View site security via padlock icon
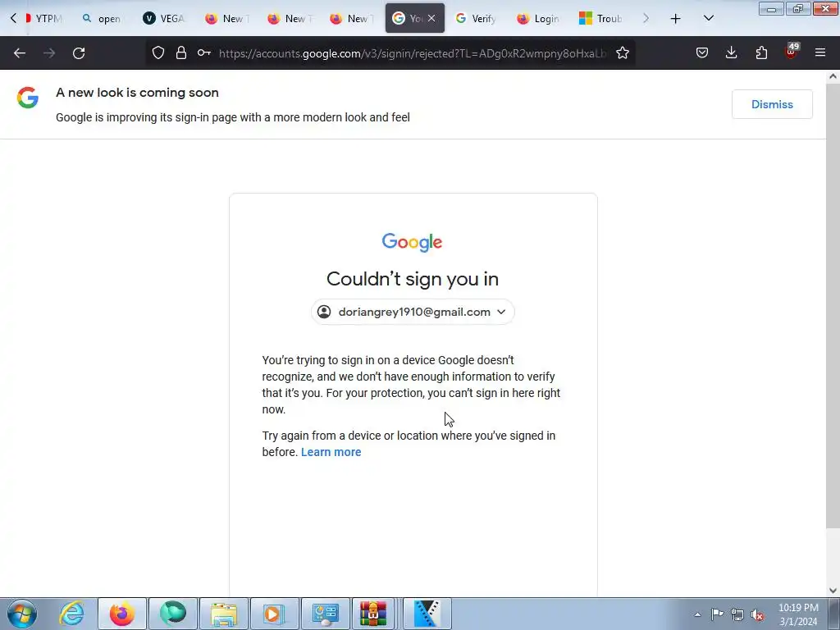The height and width of the screenshot is (630, 840). point(181,53)
